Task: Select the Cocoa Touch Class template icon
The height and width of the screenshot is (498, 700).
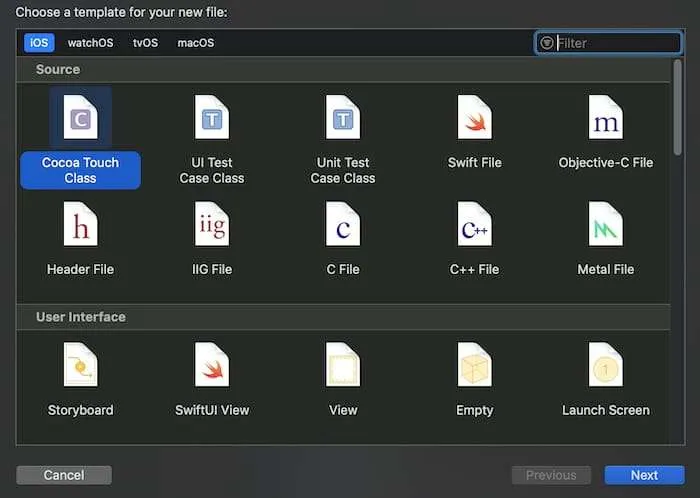Action: (80, 117)
